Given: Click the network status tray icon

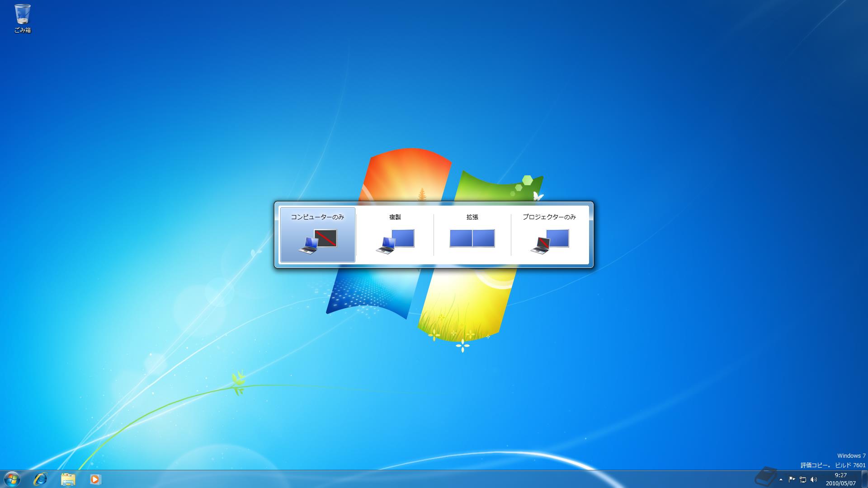Looking at the screenshot, I should point(803,479).
